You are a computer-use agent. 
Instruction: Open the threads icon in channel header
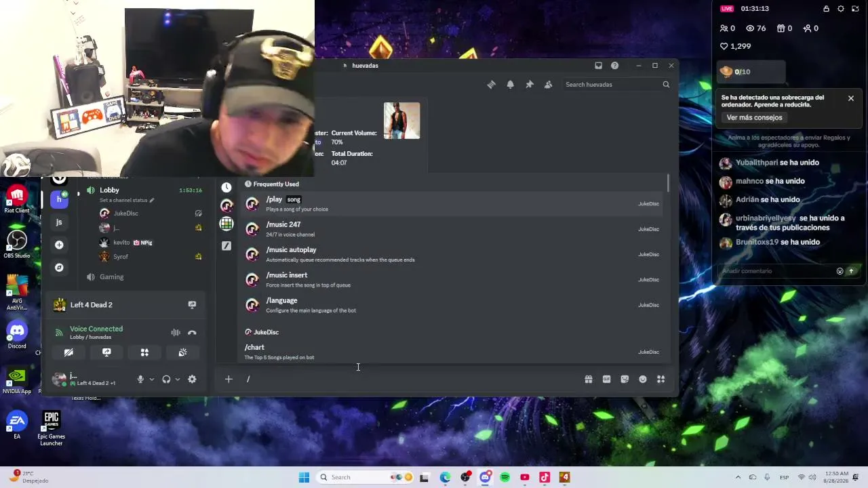tap(491, 85)
